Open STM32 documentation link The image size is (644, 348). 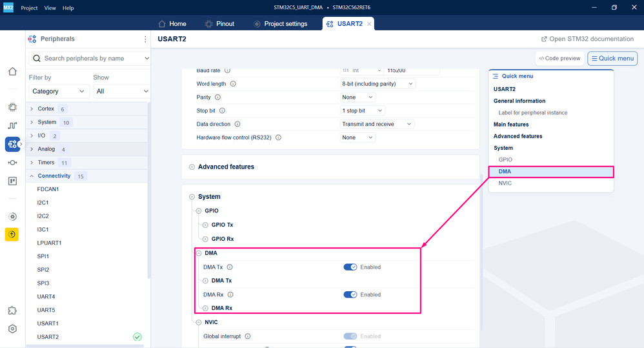point(587,39)
